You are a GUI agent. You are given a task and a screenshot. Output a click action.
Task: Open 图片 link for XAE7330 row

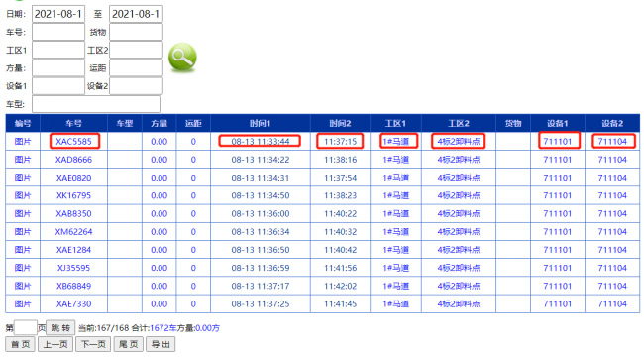(x=23, y=304)
